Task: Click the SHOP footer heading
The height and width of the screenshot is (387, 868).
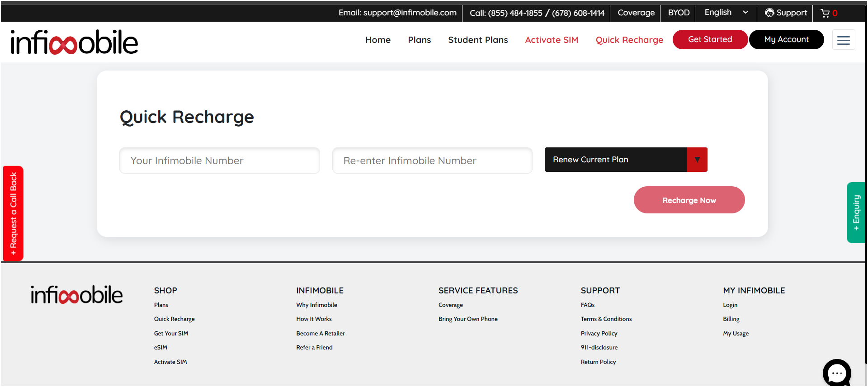Action: tap(165, 291)
